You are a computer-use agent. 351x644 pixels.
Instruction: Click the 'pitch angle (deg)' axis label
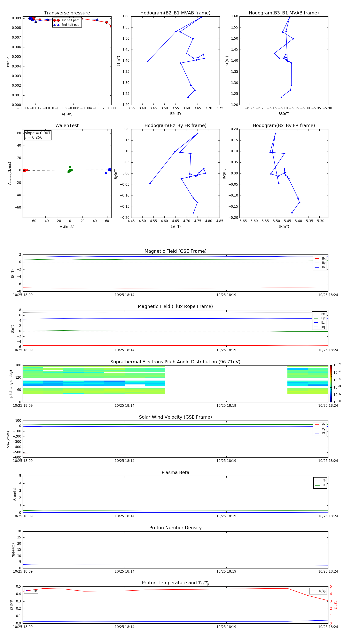(11, 384)
